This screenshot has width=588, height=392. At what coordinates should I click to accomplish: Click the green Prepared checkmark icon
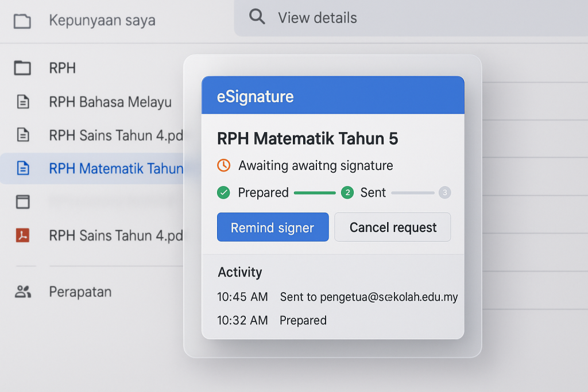point(223,193)
